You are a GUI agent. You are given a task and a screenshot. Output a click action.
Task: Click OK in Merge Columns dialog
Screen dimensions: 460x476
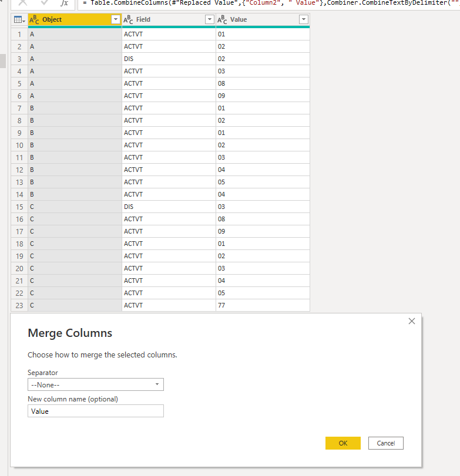pyautogui.click(x=343, y=443)
